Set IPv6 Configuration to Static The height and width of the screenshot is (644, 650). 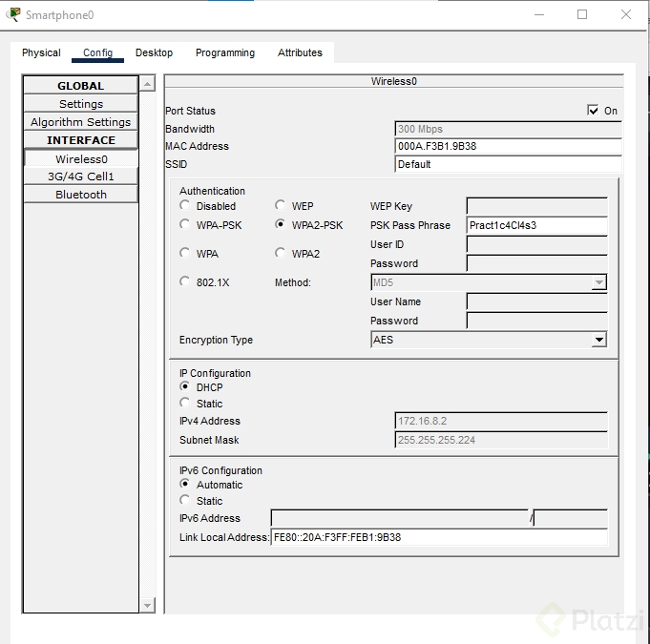click(x=185, y=500)
